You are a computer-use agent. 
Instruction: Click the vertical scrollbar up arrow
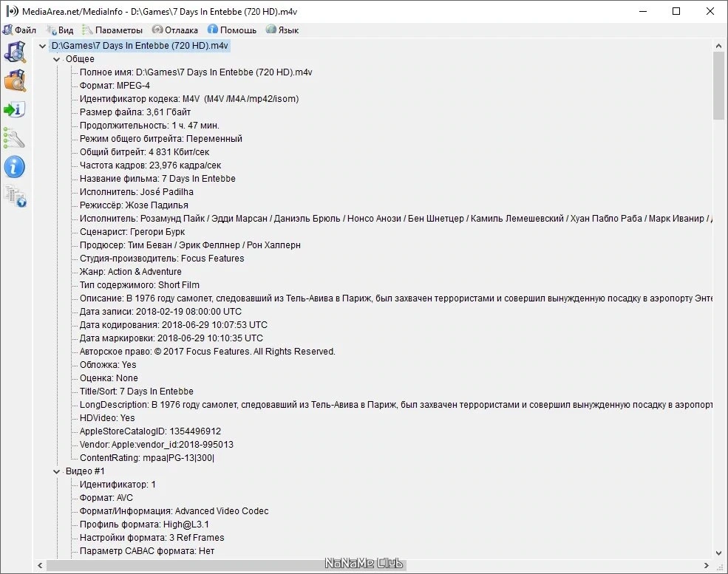[x=718, y=46]
